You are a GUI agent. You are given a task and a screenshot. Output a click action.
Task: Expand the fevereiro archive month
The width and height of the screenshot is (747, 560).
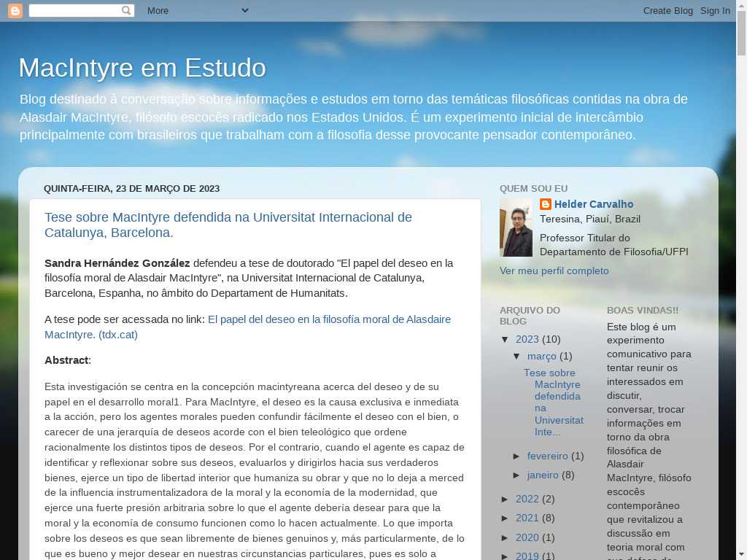517,456
